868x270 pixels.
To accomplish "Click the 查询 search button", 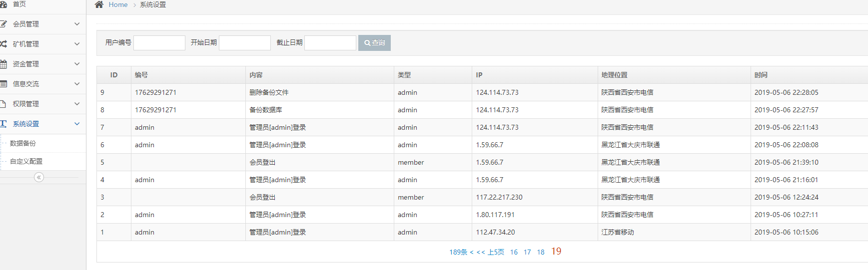I will point(374,43).
